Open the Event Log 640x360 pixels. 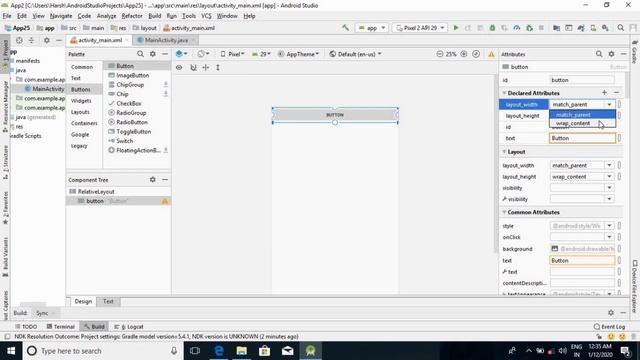[x=609, y=327]
